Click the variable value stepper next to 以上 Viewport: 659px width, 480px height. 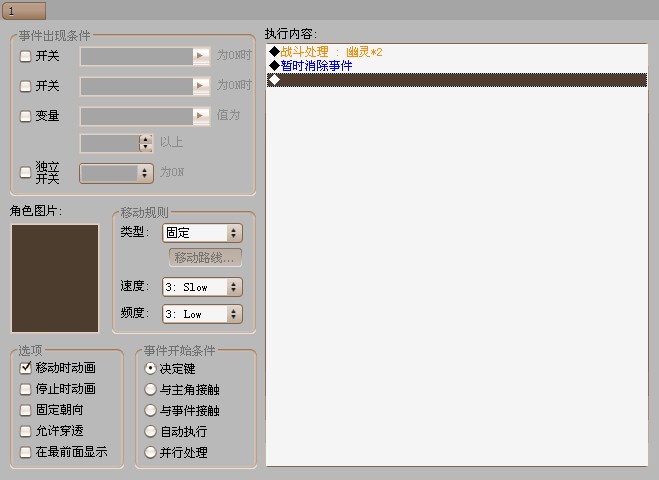click(x=145, y=143)
